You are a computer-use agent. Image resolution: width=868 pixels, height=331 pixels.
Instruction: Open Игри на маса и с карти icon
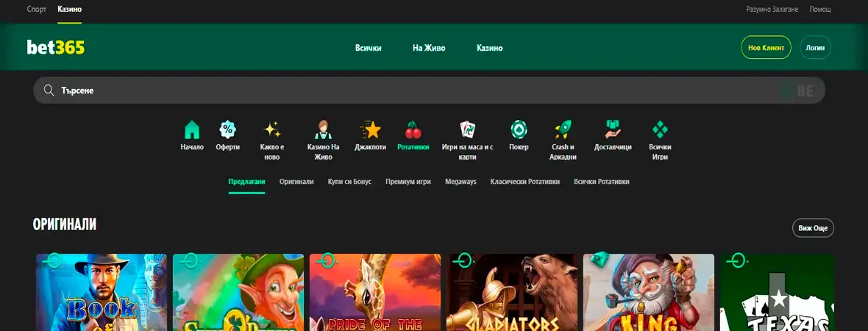click(468, 129)
